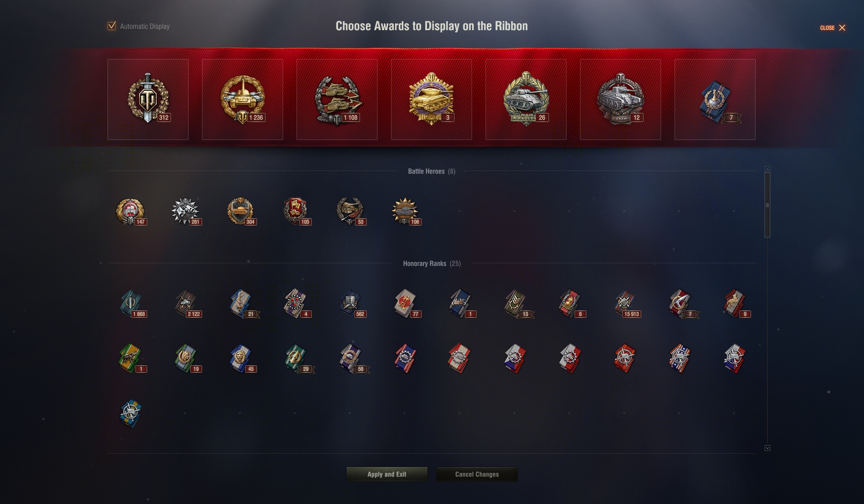Choose Honorary Ranks award with 15 913

(625, 303)
